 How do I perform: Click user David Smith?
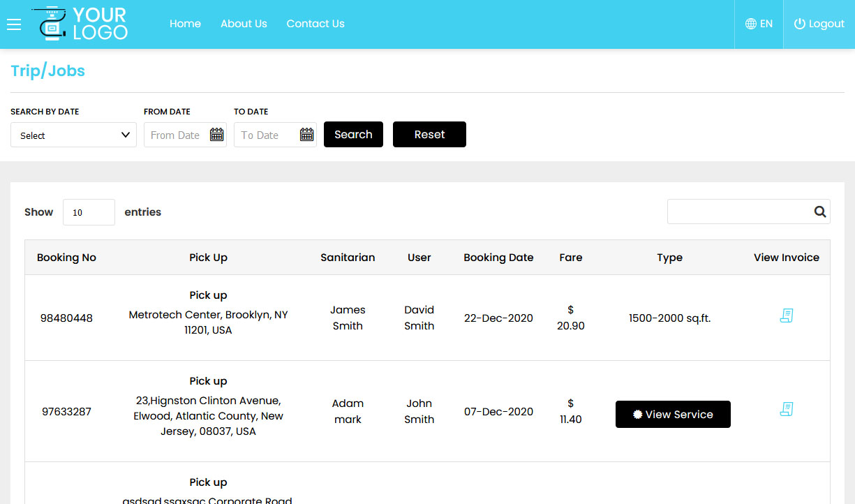(419, 318)
